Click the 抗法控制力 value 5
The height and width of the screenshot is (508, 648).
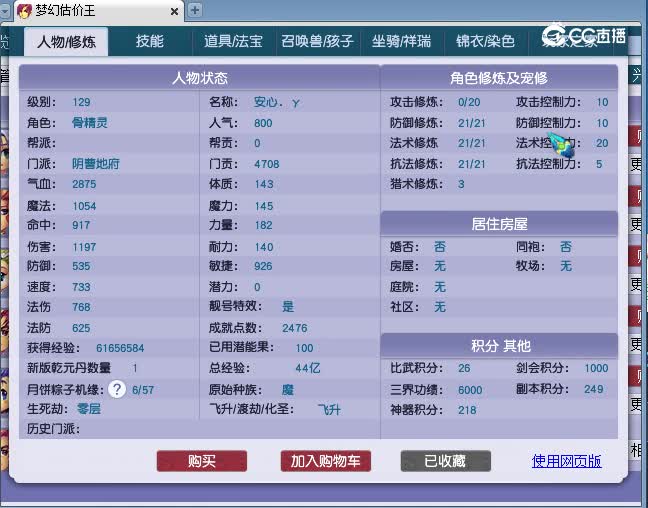[x=599, y=164]
